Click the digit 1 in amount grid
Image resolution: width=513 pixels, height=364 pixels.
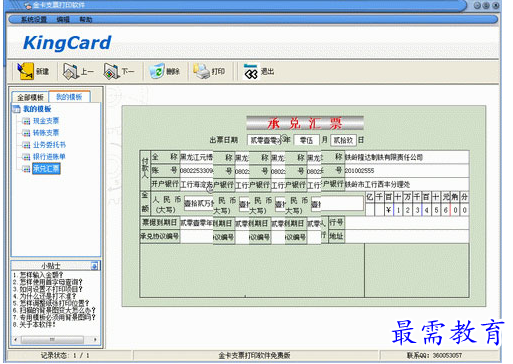click(x=398, y=210)
